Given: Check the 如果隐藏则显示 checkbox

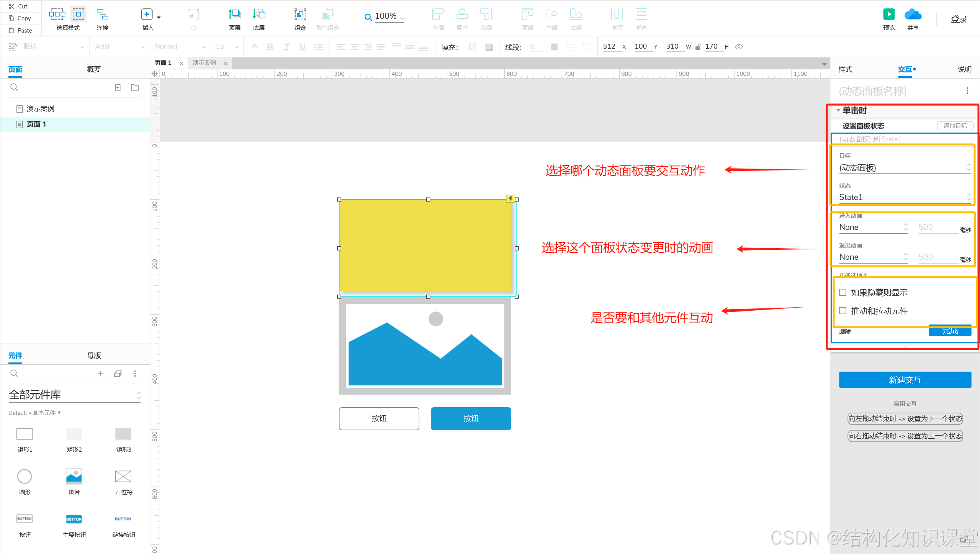Looking at the screenshot, I should pos(843,292).
